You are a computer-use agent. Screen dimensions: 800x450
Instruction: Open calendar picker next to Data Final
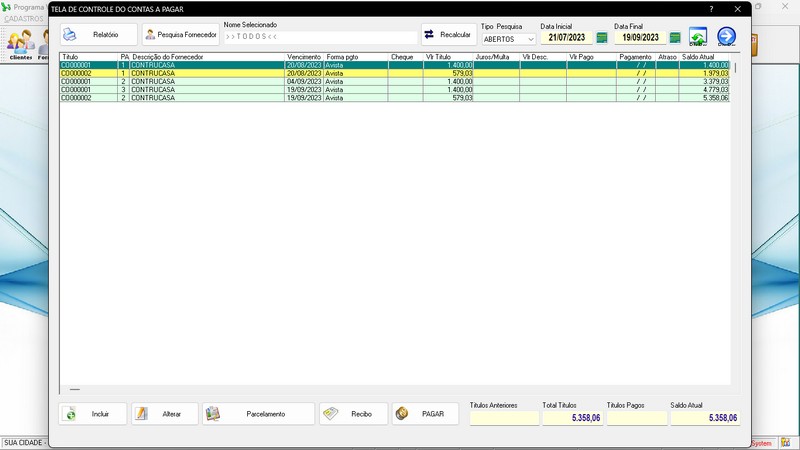tap(675, 38)
